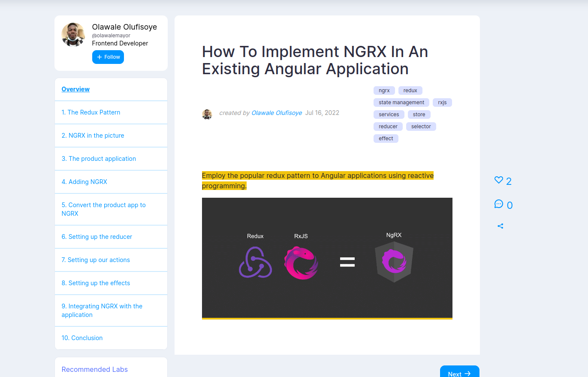Click the 'rxjs' tag
Screen dimensions: 588x377
(443, 103)
